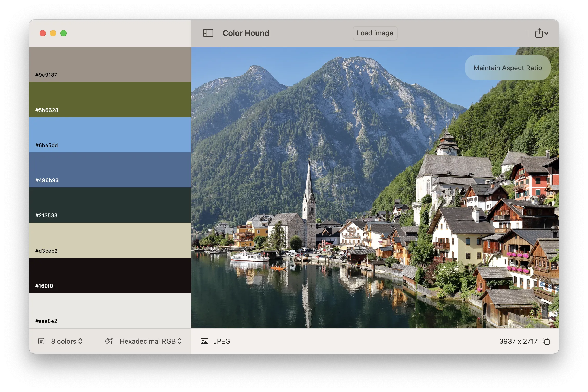This screenshot has width=588, height=392.
Task: Click the share export icon
Action: (539, 33)
